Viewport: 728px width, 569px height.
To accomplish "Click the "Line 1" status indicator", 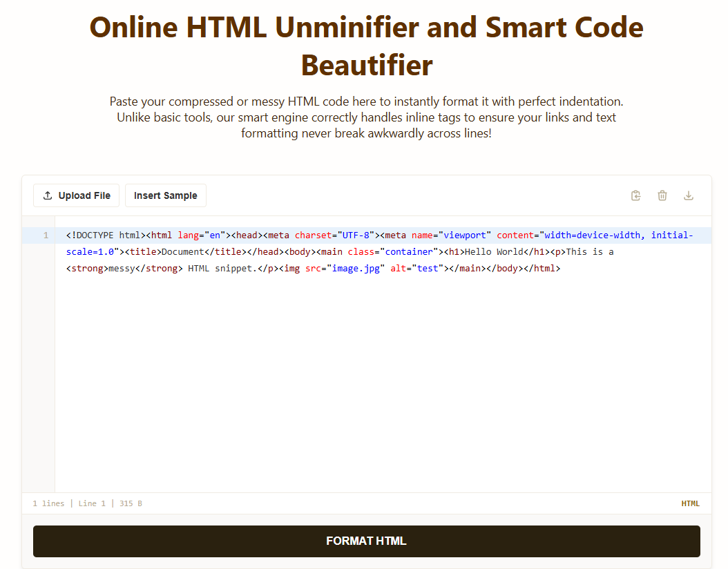I will 92,503.
